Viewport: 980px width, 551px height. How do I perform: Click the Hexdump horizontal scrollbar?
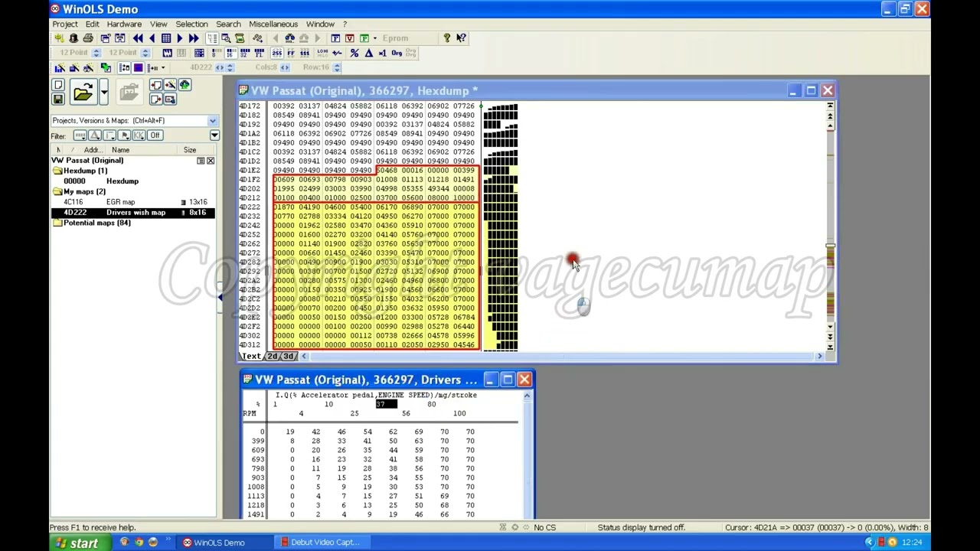[561, 357]
